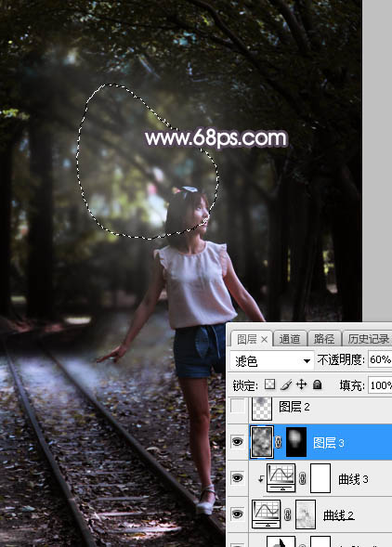Toggle visibility of 曲线 3 layer
This screenshot has width=392, height=547.
[238, 477]
